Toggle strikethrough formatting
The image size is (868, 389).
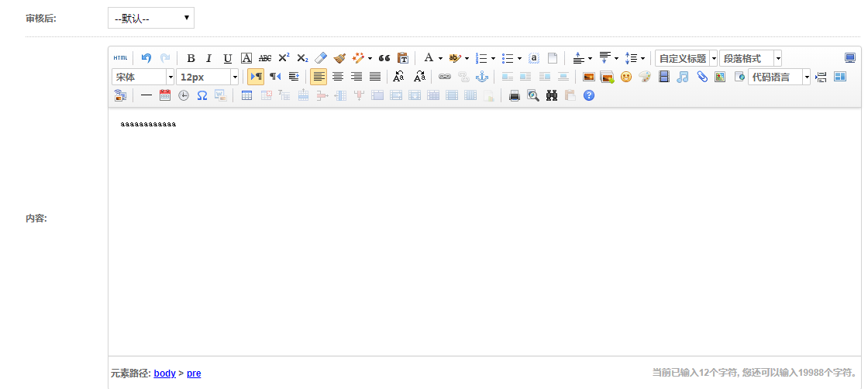[265, 58]
